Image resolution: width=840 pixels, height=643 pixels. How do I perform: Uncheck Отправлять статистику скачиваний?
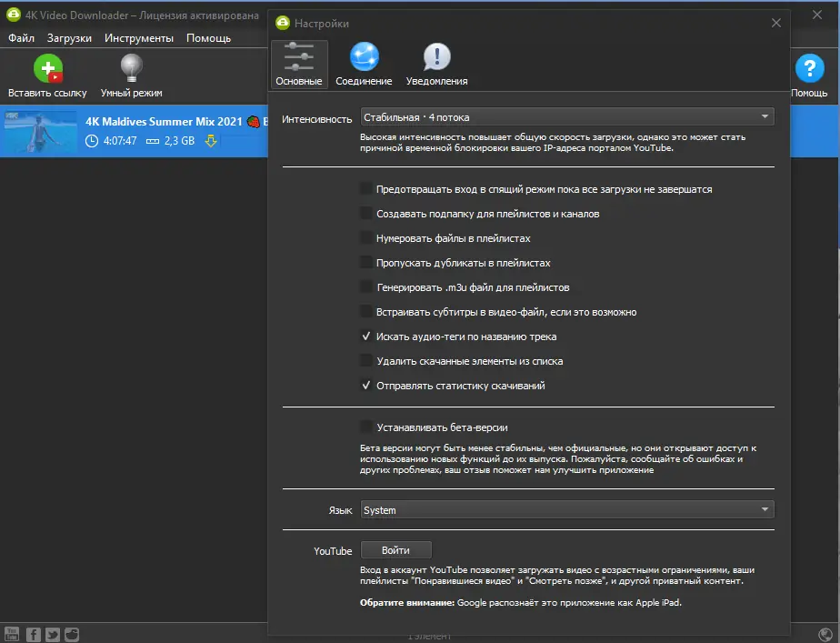[x=365, y=386]
